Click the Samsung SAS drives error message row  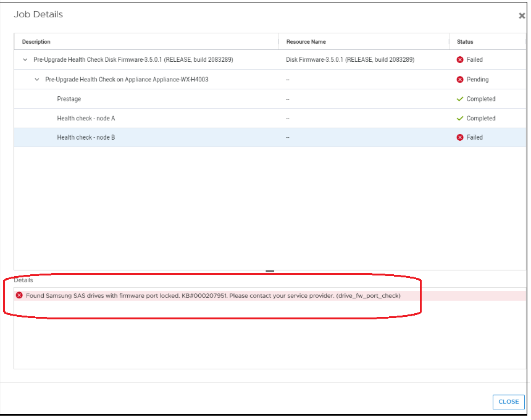point(210,295)
